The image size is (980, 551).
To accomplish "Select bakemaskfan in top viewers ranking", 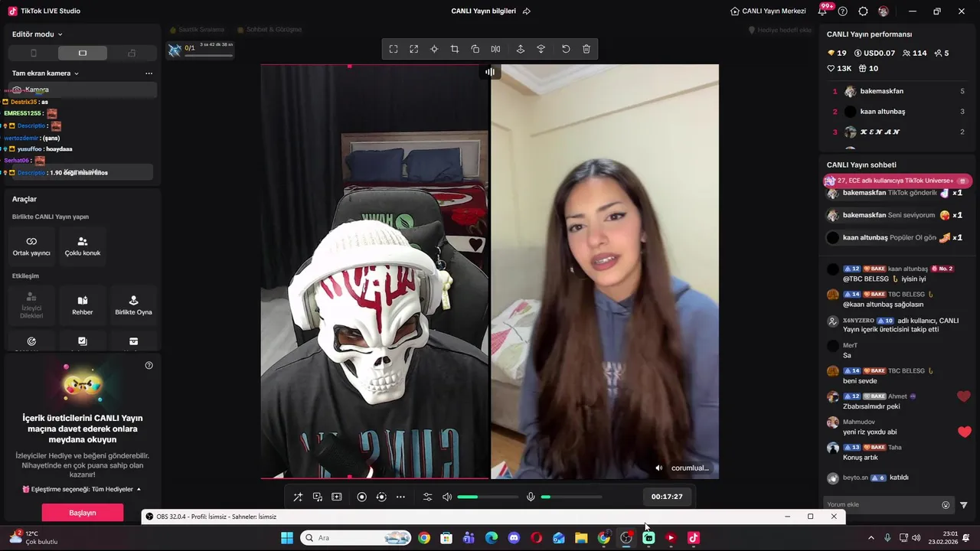I will 899,91.
